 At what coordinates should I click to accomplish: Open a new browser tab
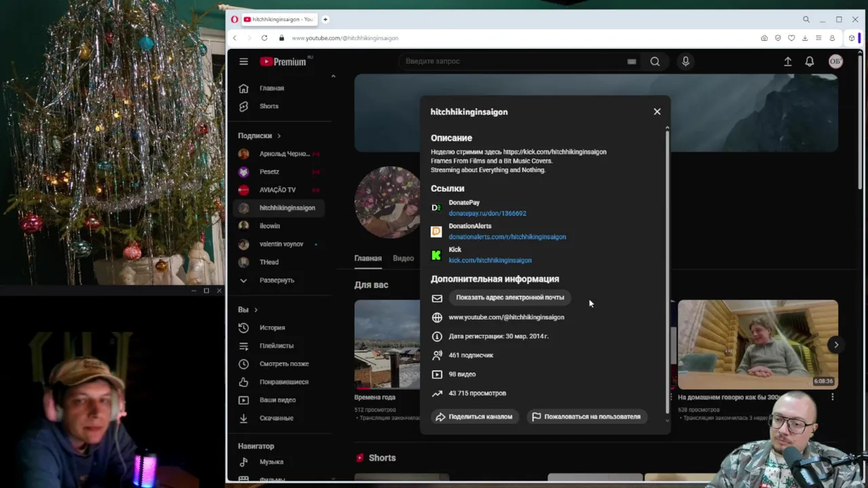tap(325, 19)
